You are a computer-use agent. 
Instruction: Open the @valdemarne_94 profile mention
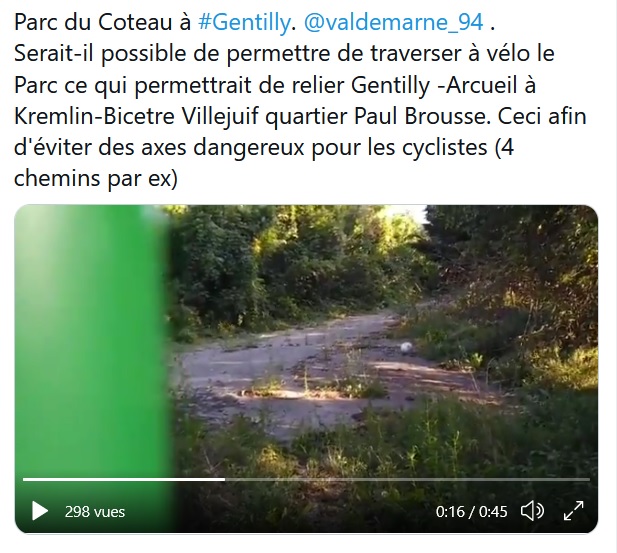pos(393,22)
